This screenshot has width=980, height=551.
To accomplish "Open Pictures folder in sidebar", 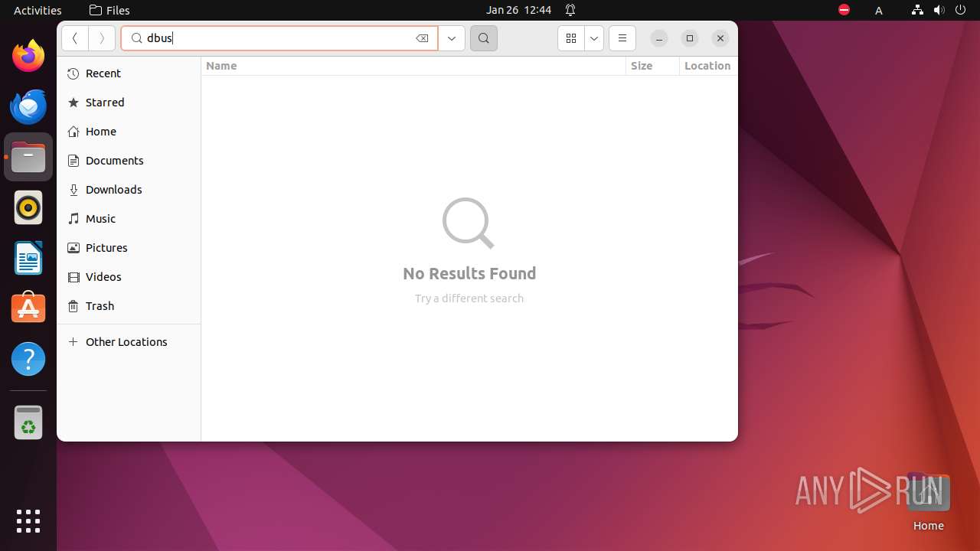I will [x=129, y=248].
